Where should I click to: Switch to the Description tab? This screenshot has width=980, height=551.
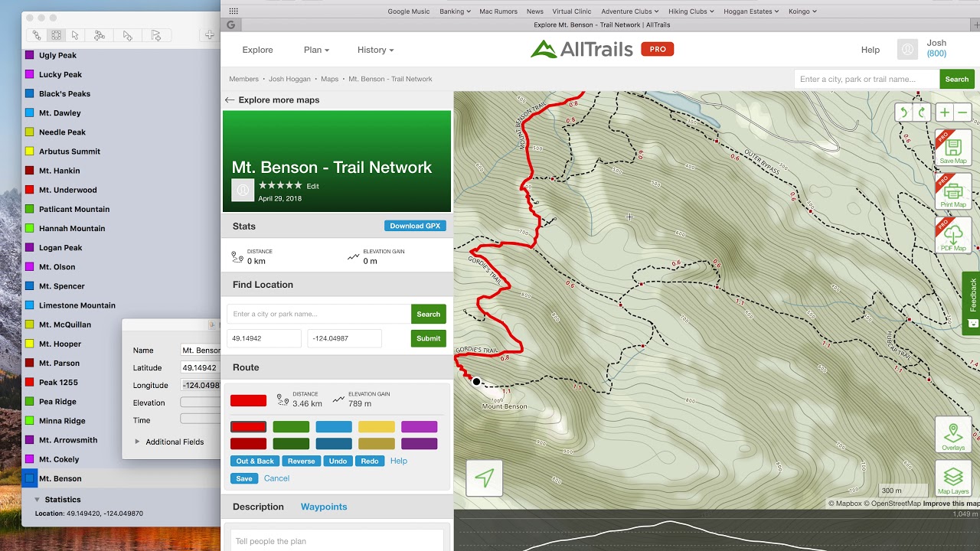(x=258, y=507)
